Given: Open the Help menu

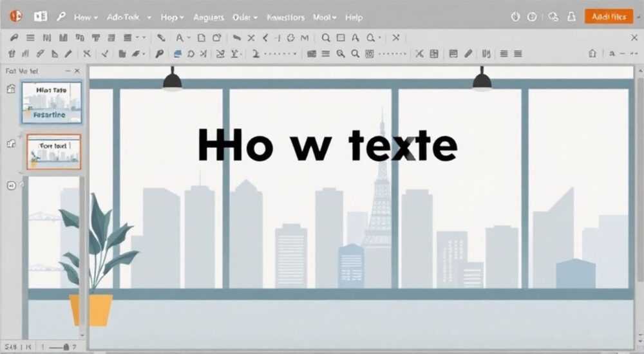Looking at the screenshot, I should click(354, 17).
